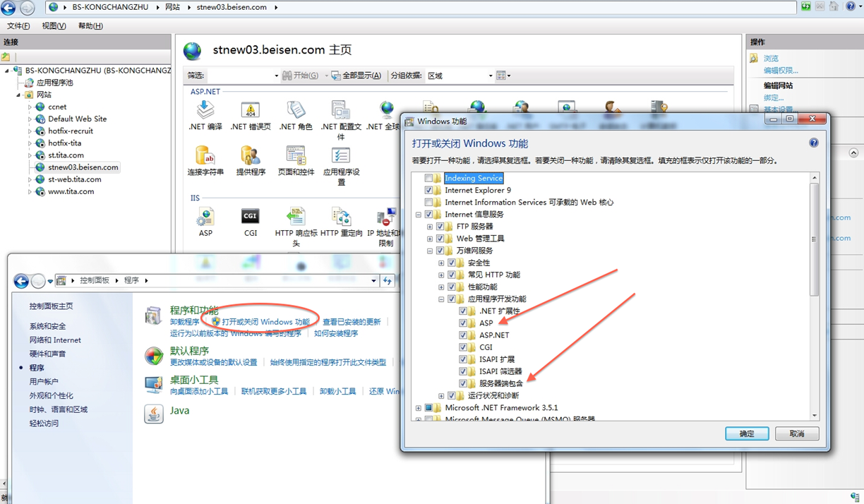Check Internet Information Services 可承载的 Web 核心
This screenshot has height=504, width=864.
[428, 203]
